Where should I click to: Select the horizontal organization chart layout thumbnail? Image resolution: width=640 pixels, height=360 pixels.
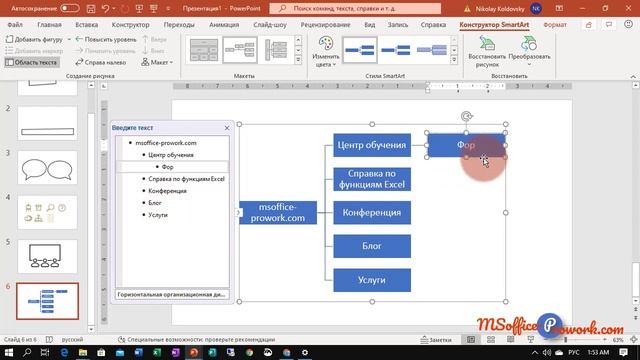click(x=240, y=50)
